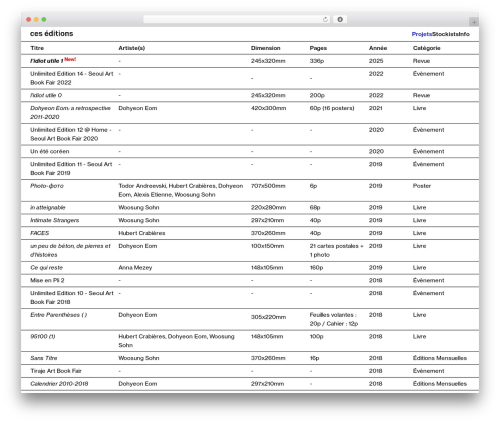
Task: Open Unlimited Edition 10 - Seoul Art Book Fair 2018
Action: (x=72, y=297)
